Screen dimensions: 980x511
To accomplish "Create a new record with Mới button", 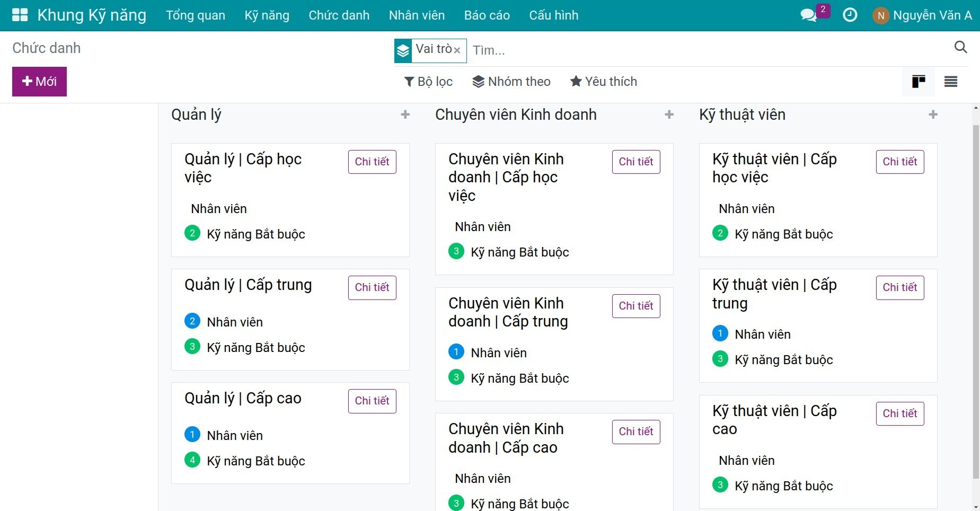I will tap(40, 82).
